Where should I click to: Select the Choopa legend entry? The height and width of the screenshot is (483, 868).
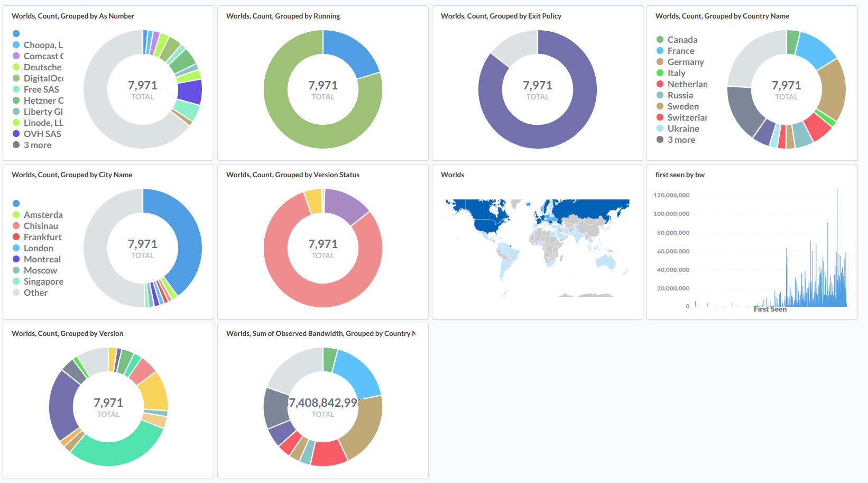pyautogui.click(x=38, y=45)
